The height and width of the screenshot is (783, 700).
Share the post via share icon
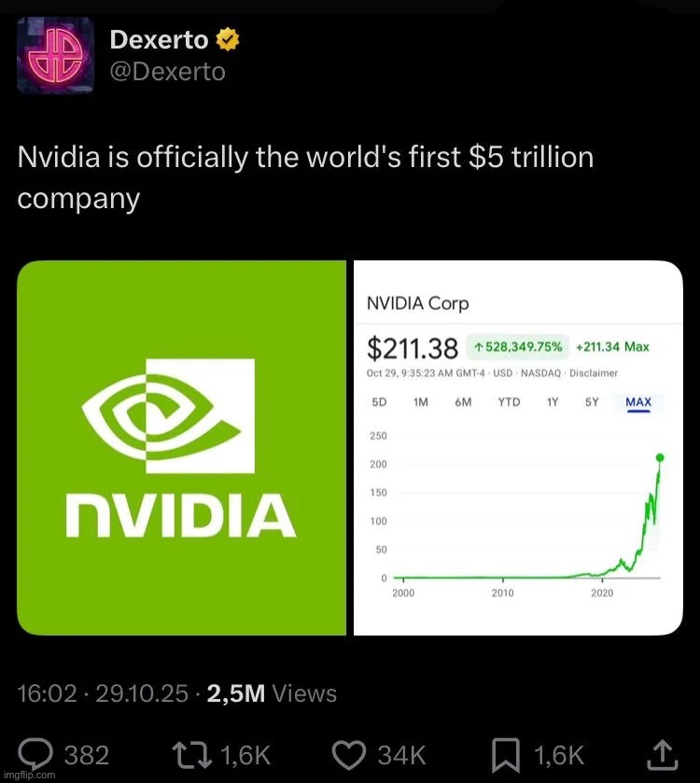[660, 753]
